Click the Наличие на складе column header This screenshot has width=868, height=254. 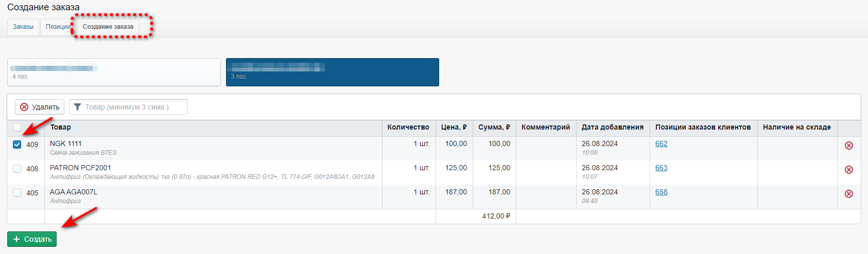(x=796, y=127)
